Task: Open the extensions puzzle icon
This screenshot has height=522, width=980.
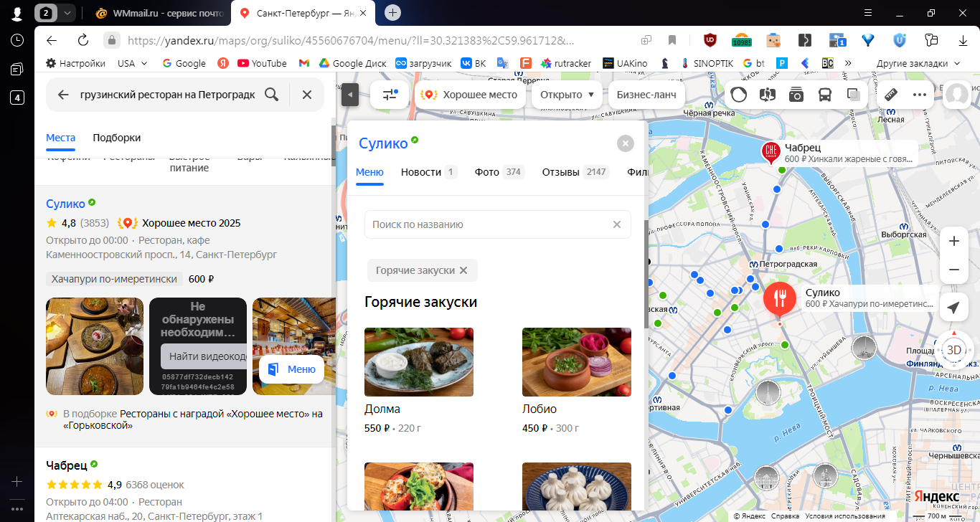Action: point(932,40)
